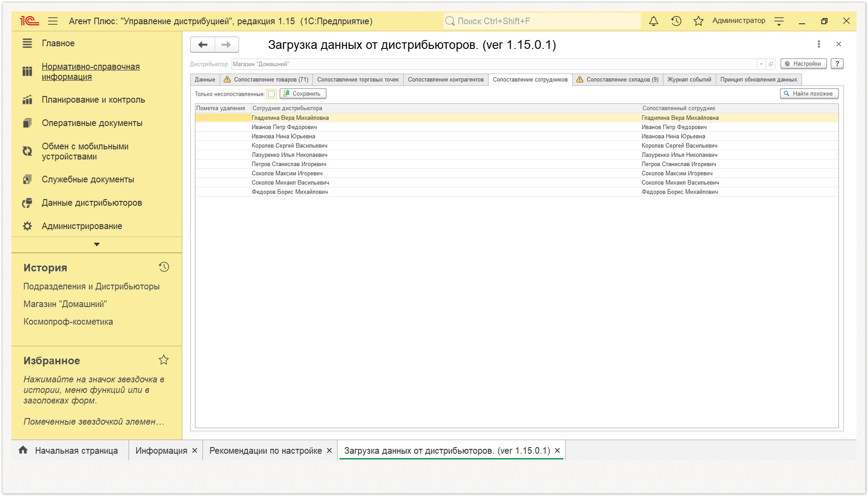Open Космопроф-косметика history link

[68, 322]
